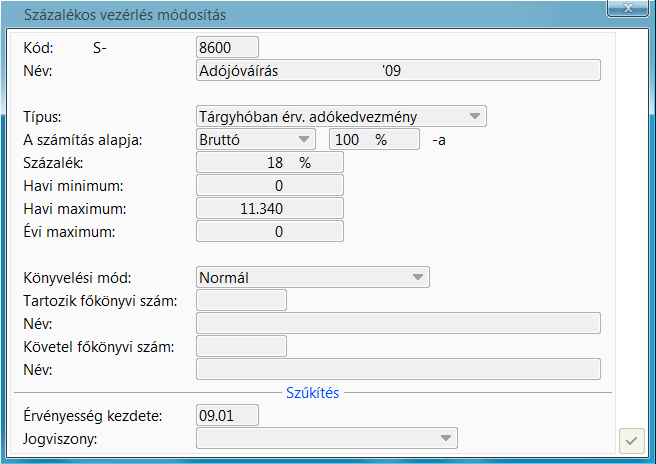
Task: Click the Tartozik főkönyvi szám field
Action: (x=242, y=300)
